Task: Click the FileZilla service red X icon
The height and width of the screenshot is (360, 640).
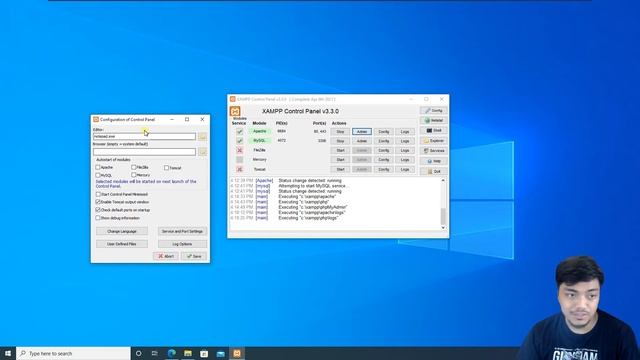Action: 240,150
